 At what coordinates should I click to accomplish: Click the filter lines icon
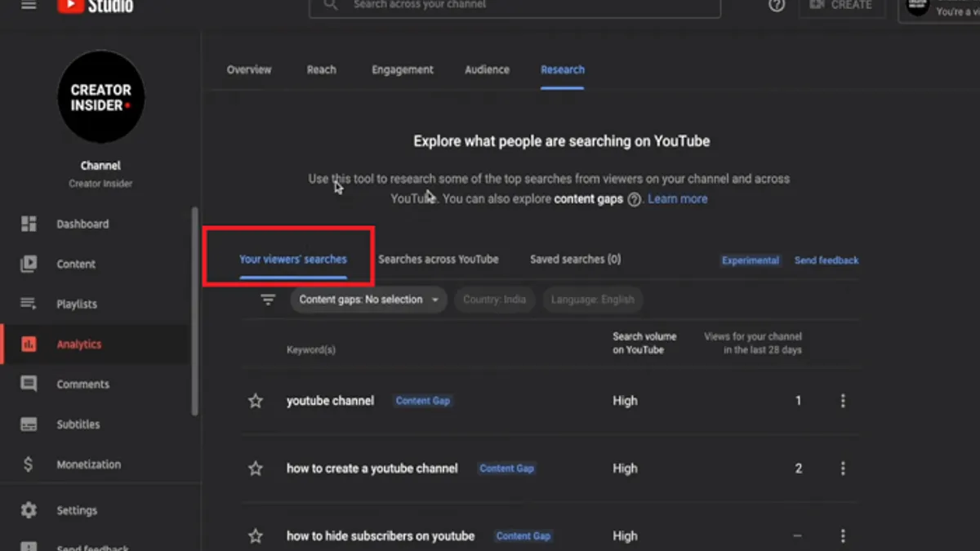pyautogui.click(x=268, y=300)
